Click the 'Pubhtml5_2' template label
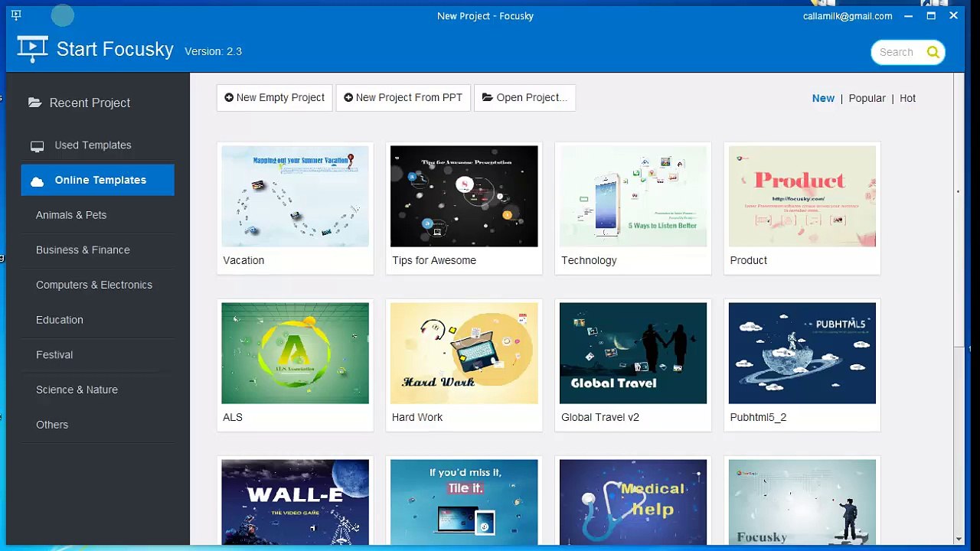This screenshot has width=980, height=551. click(x=758, y=417)
